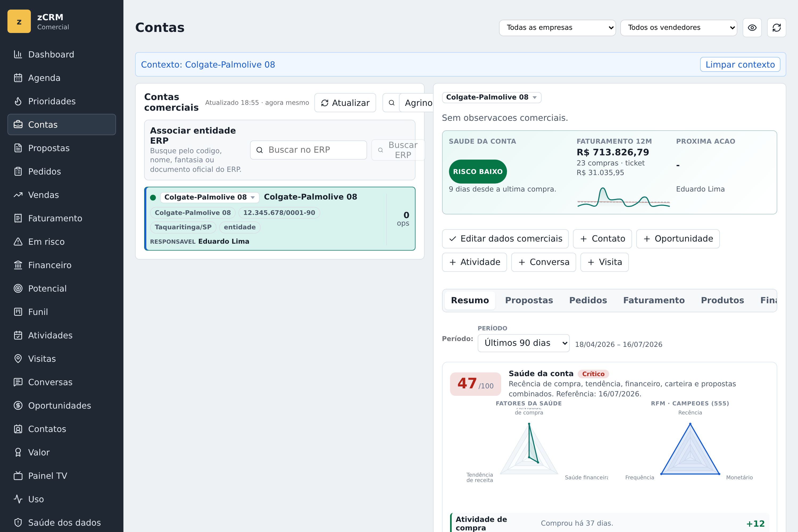Image resolution: width=798 pixels, height=532 pixels.
Task: Click Limpar contexto button
Action: (x=740, y=64)
